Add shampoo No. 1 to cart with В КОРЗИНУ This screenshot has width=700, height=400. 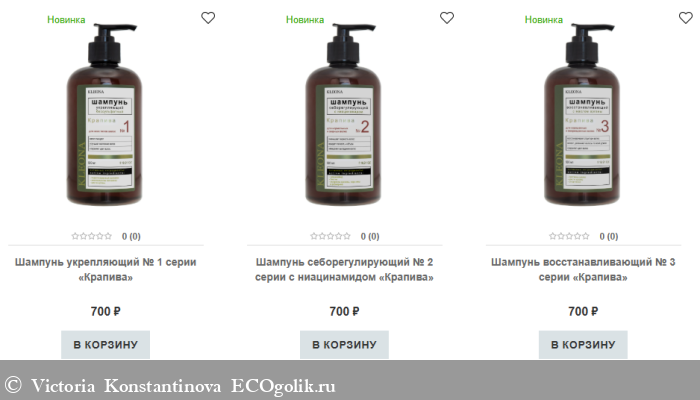point(105,345)
